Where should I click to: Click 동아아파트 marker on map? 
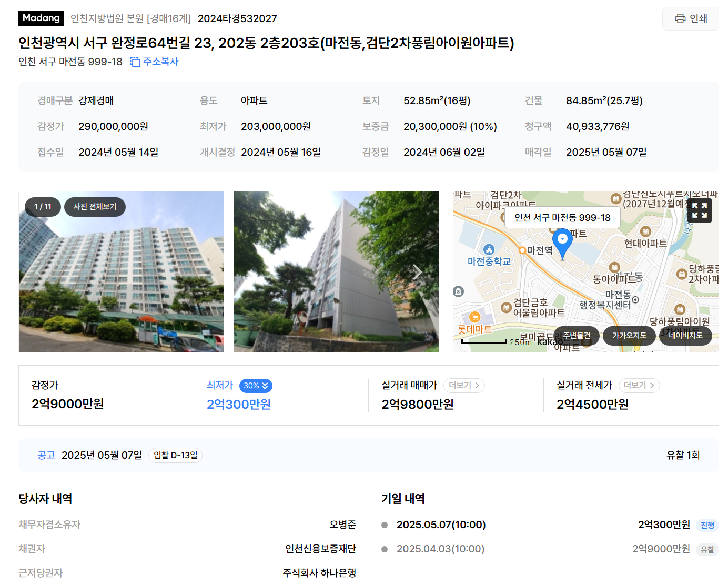[x=614, y=267]
